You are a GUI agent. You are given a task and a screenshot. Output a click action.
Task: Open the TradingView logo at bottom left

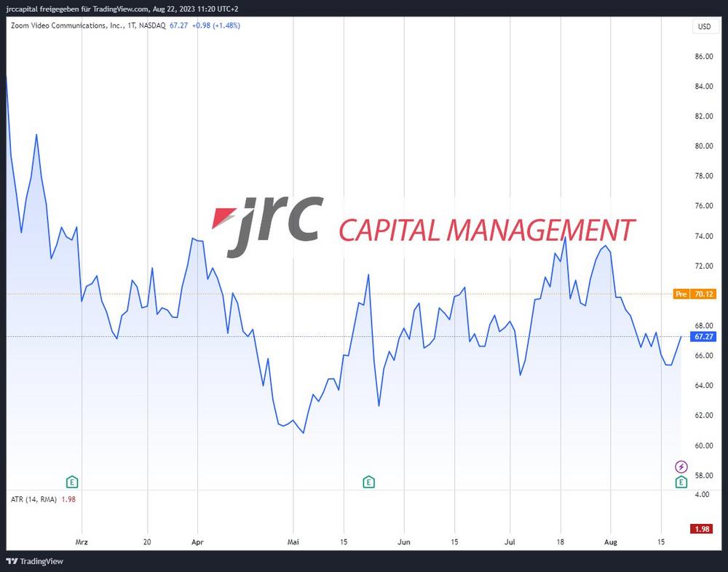pos(35,561)
